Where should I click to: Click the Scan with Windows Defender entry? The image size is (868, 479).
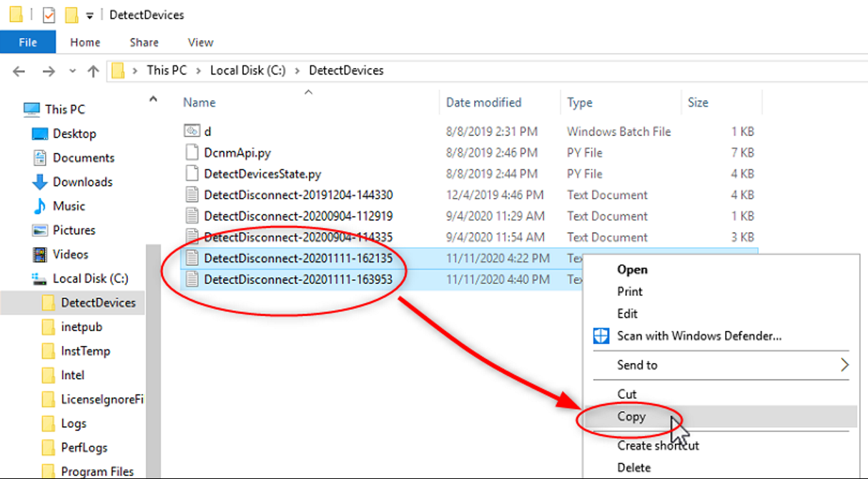point(699,335)
